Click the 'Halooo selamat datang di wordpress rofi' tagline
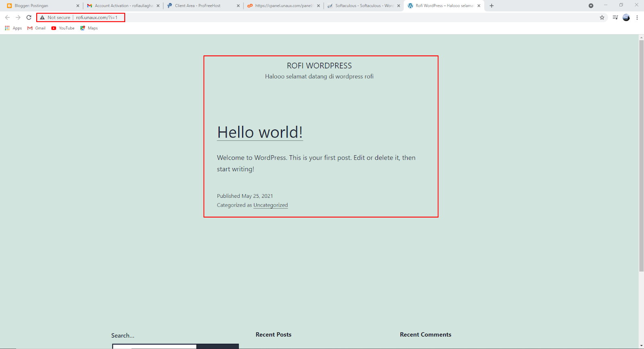Image resolution: width=644 pixels, height=349 pixels. [319, 76]
